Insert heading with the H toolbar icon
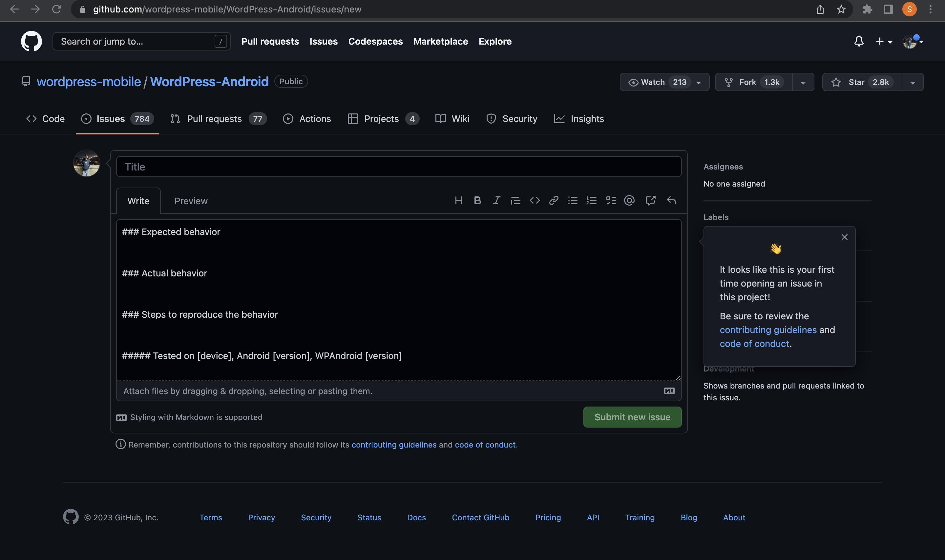The image size is (945, 560). click(458, 200)
